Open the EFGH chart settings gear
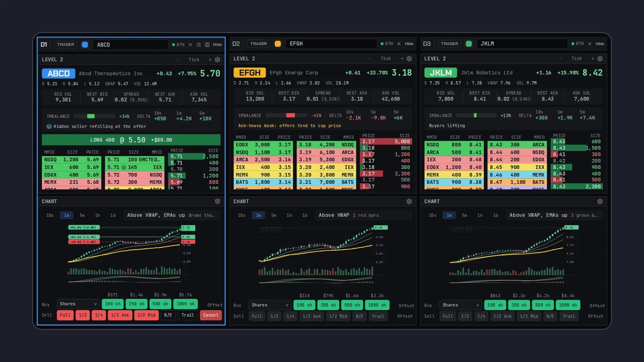 point(409,201)
